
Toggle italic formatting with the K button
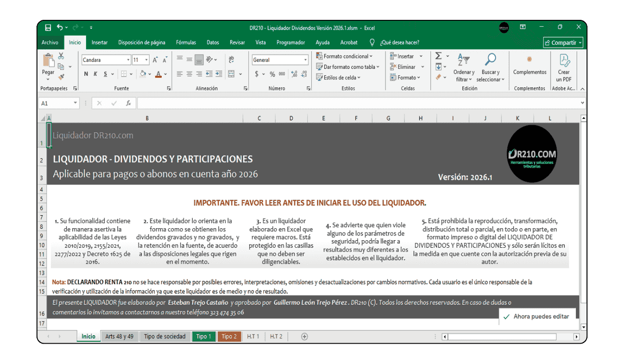tap(95, 73)
